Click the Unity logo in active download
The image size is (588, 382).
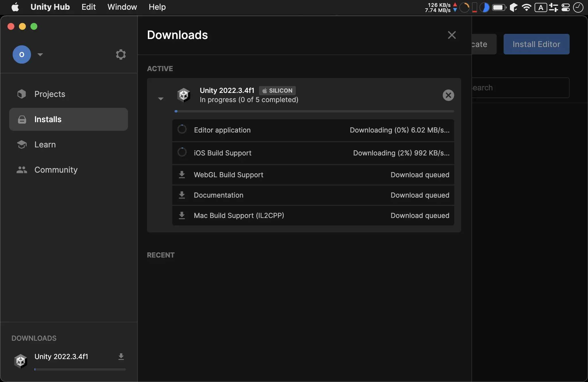(x=184, y=95)
